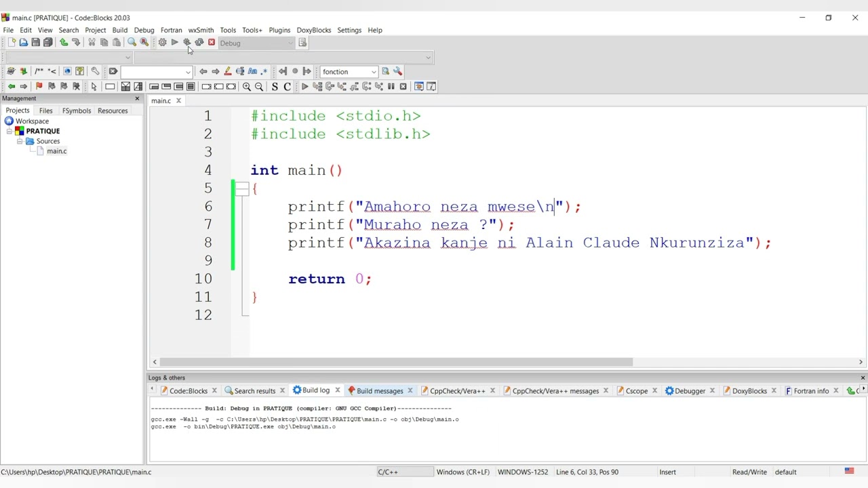Select main.c in the project tree
The width and height of the screenshot is (868, 488).
[56, 151]
